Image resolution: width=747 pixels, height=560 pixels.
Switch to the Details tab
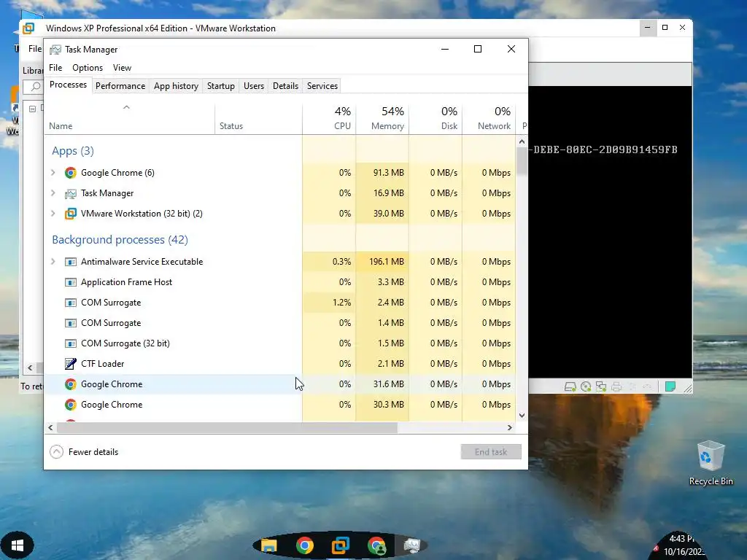[x=285, y=86]
